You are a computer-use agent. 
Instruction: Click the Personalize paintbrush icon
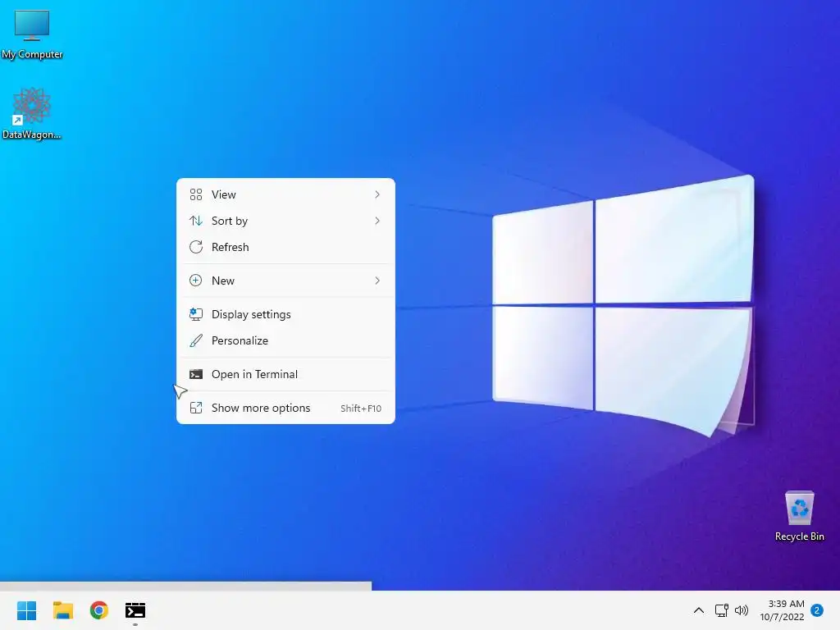(196, 340)
